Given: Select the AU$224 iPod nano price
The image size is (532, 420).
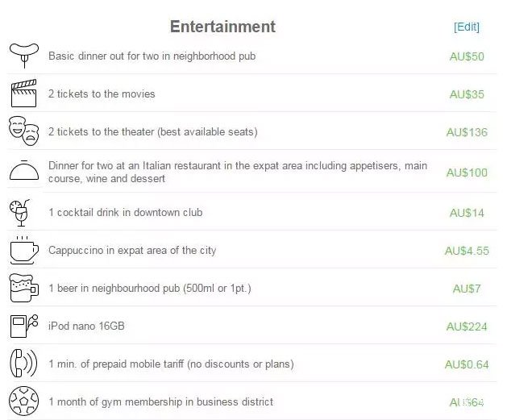Looking at the screenshot, I should tap(467, 326).
